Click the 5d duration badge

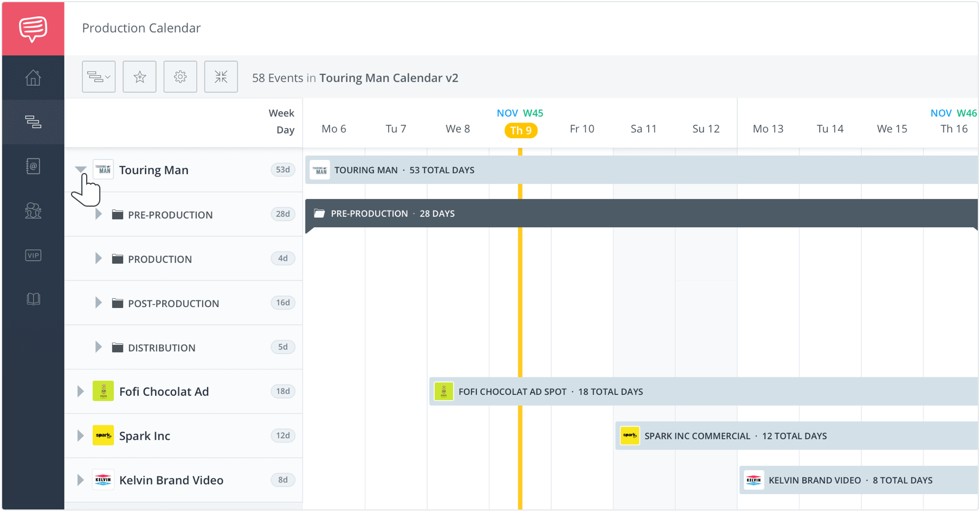(283, 347)
